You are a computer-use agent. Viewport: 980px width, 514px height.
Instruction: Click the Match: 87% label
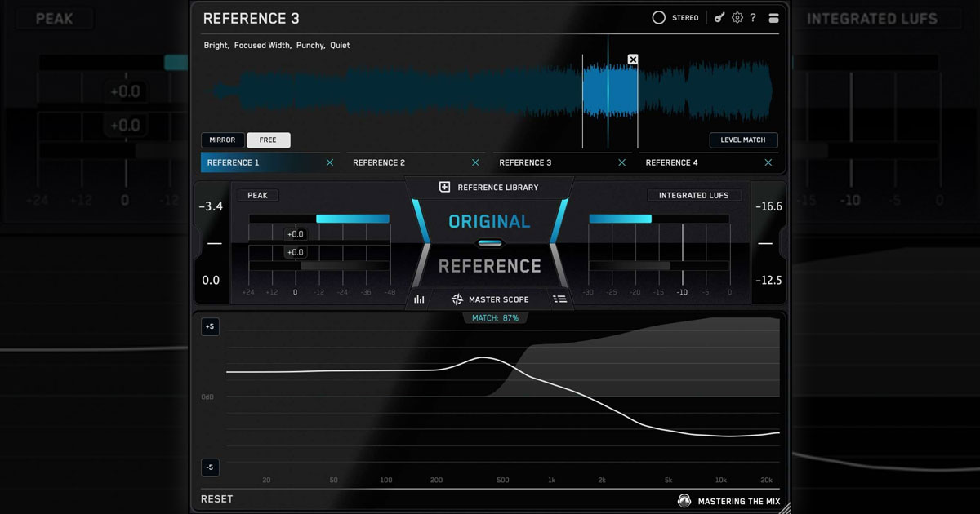[x=495, y=317]
